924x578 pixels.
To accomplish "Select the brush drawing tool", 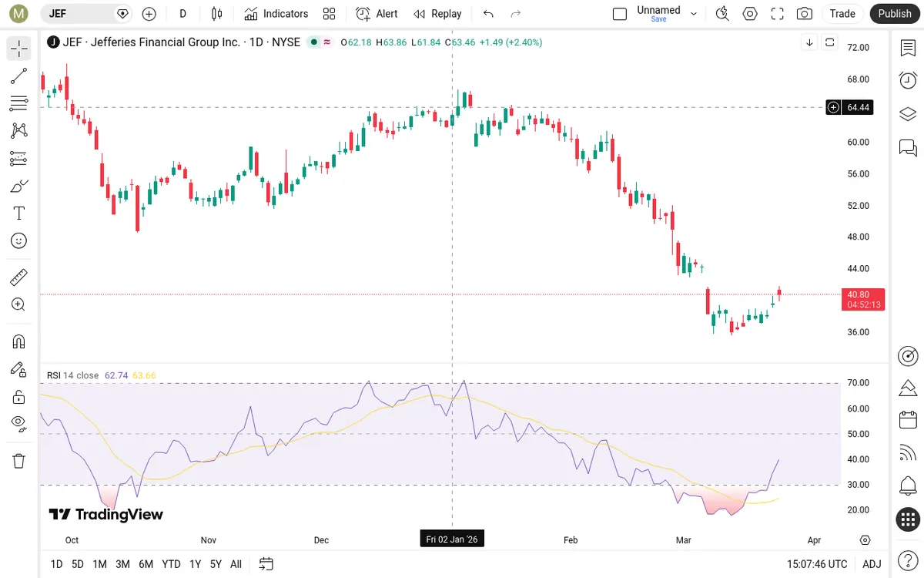I will click(x=19, y=186).
